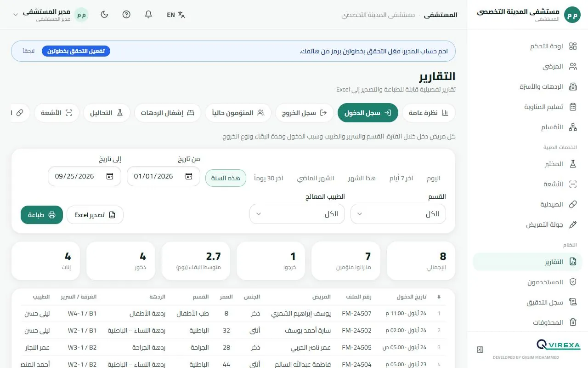This screenshot has height=368, width=588.
Task: Click breadcrumb مستشفى المدينة التخصصي
Action: tap(378, 15)
